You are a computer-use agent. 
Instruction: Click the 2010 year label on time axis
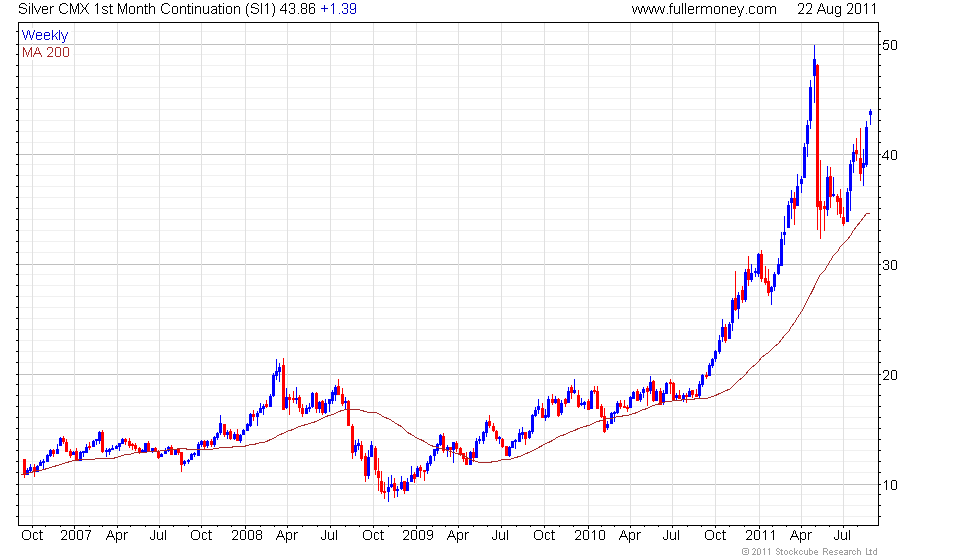[590, 536]
